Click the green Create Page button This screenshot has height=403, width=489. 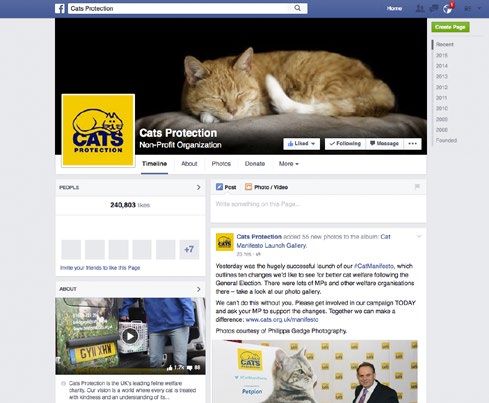[450, 27]
